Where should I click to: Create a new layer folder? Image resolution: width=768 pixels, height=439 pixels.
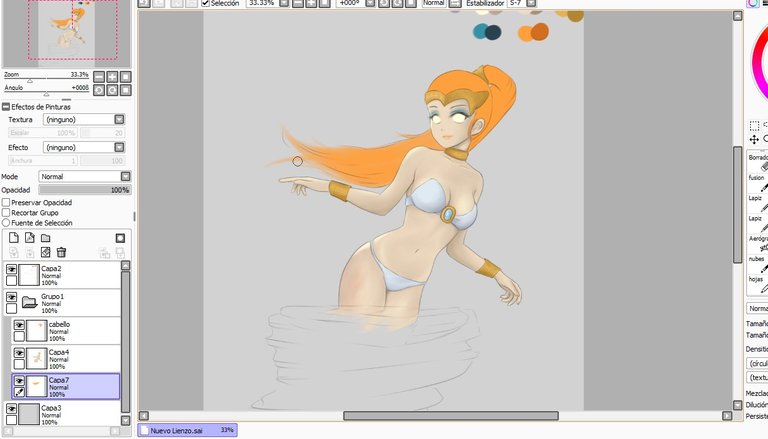pos(46,238)
